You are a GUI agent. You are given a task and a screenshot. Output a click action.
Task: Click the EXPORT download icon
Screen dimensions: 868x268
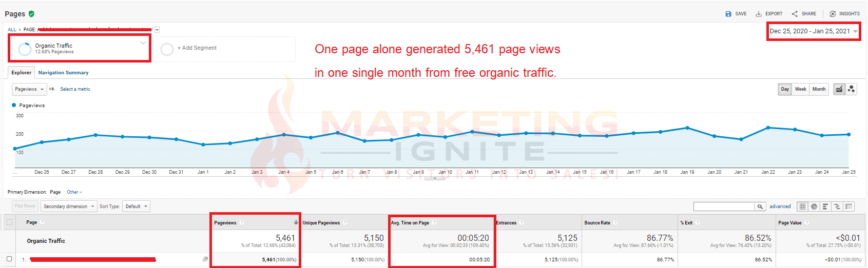click(759, 14)
